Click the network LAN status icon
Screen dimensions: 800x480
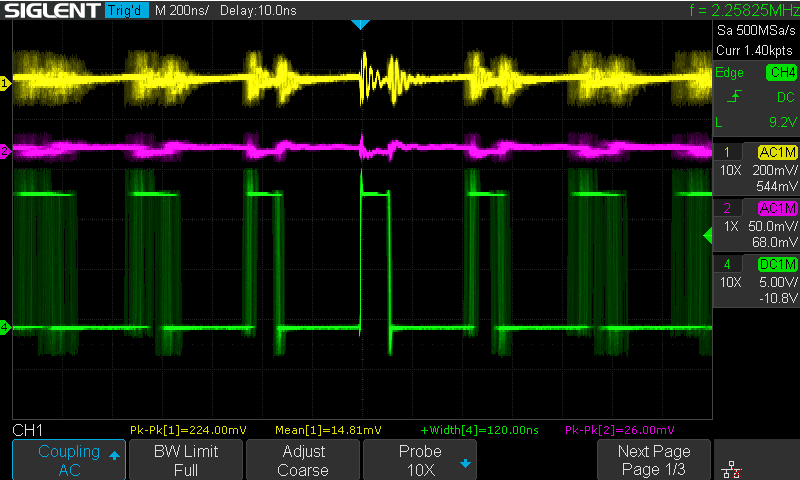pyautogui.click(x=732, y=469)
